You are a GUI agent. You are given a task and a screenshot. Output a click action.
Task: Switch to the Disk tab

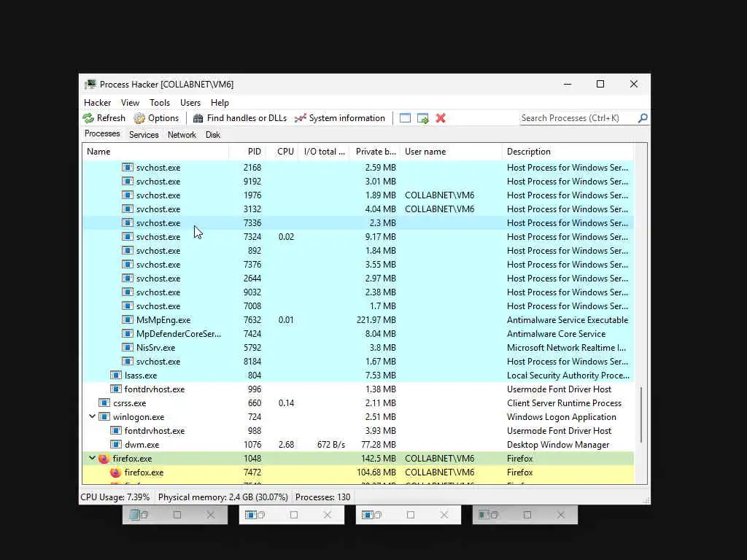click(213, 135)
